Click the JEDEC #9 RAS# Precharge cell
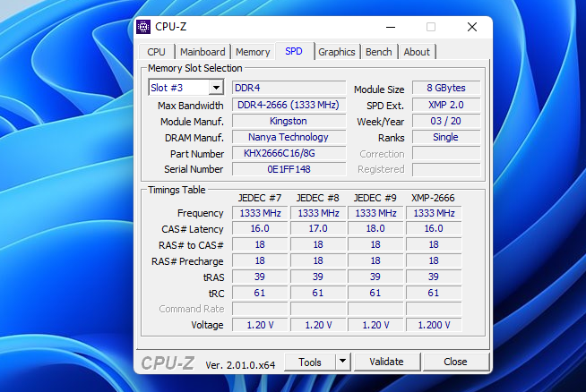Viewport: 586px width, 392px height. [375, 260]
